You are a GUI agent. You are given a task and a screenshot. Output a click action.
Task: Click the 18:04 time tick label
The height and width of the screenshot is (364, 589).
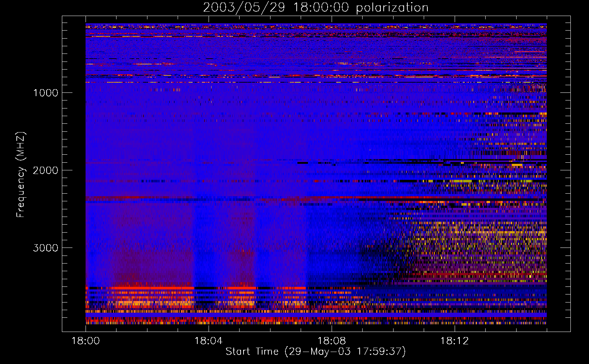tap(209, 341)
